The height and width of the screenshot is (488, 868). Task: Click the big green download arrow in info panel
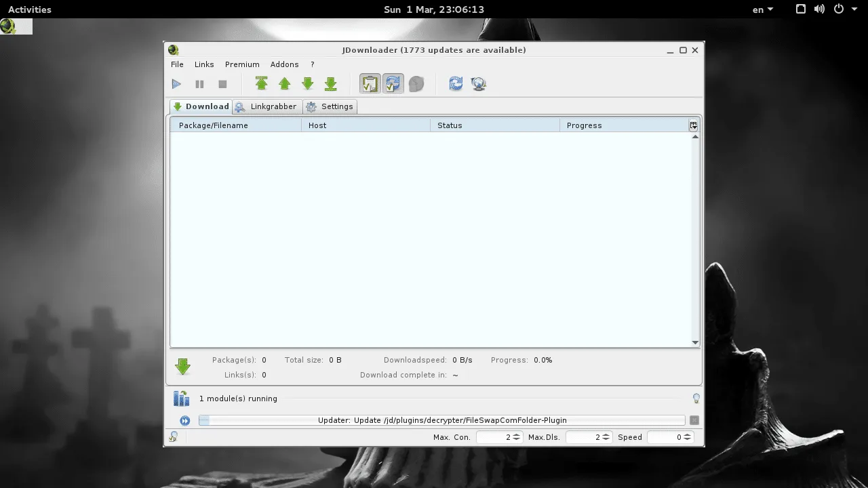(182, 367)
